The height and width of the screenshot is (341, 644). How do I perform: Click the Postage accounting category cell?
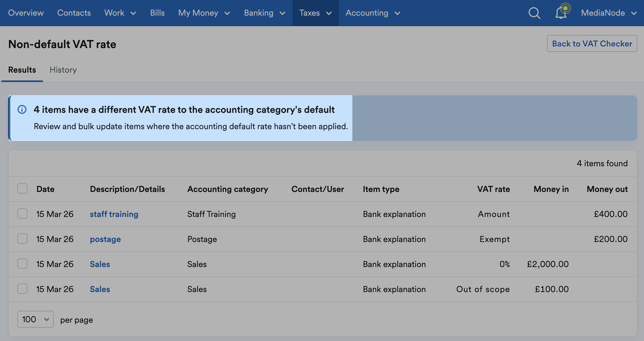(x=202, y=239)
